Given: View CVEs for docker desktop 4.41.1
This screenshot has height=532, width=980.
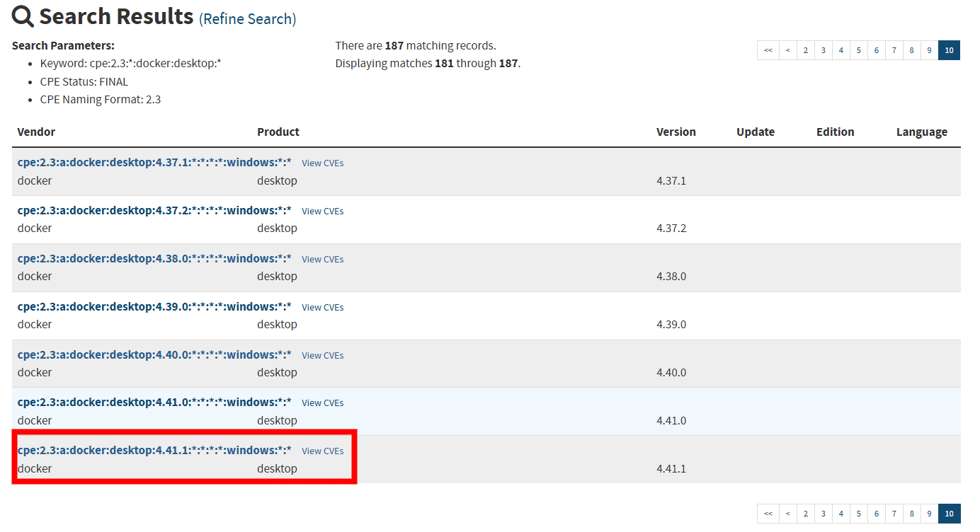Looking at the screenshot, I should click(x=322, y=451).
